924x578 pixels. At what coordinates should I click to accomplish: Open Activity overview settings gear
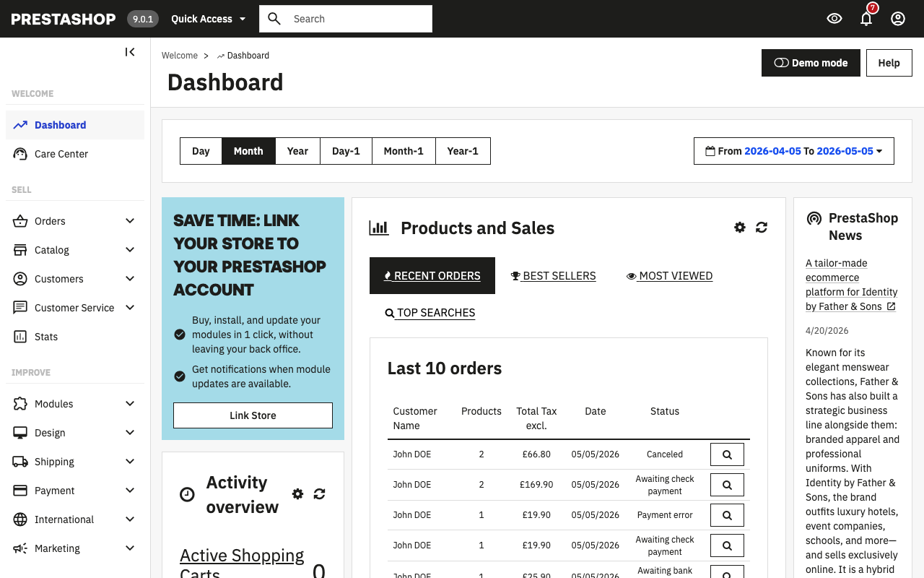(x=297, y=494)
